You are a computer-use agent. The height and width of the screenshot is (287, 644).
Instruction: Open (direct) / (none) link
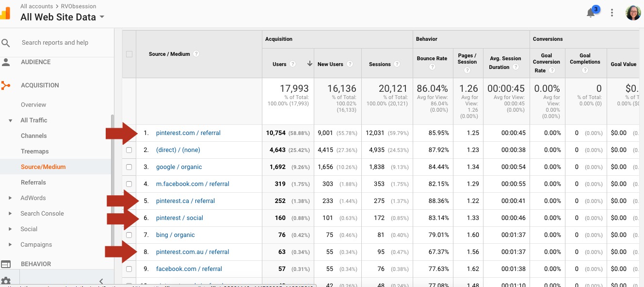(178, 150)
